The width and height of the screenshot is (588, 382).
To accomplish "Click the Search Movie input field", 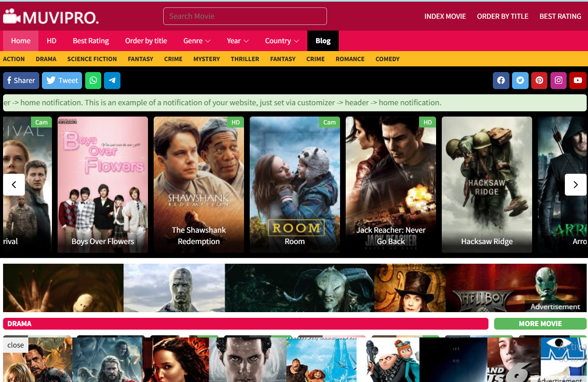I will click(245, 16).
